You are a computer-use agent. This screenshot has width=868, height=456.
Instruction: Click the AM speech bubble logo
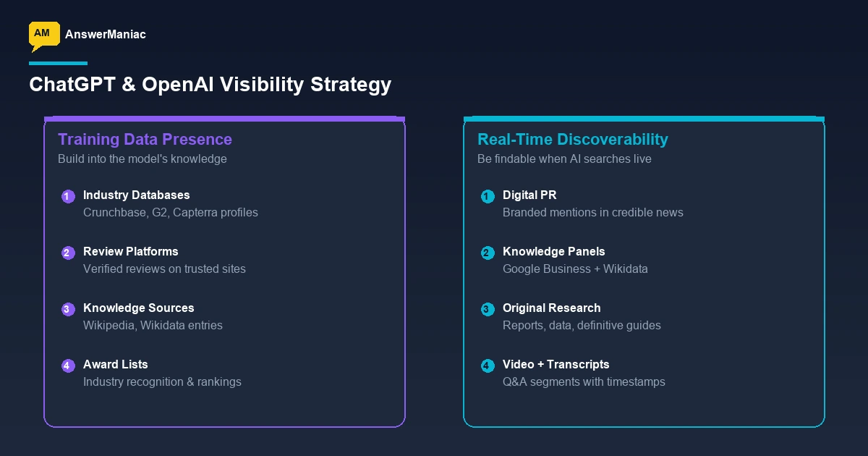coord(43,34)
